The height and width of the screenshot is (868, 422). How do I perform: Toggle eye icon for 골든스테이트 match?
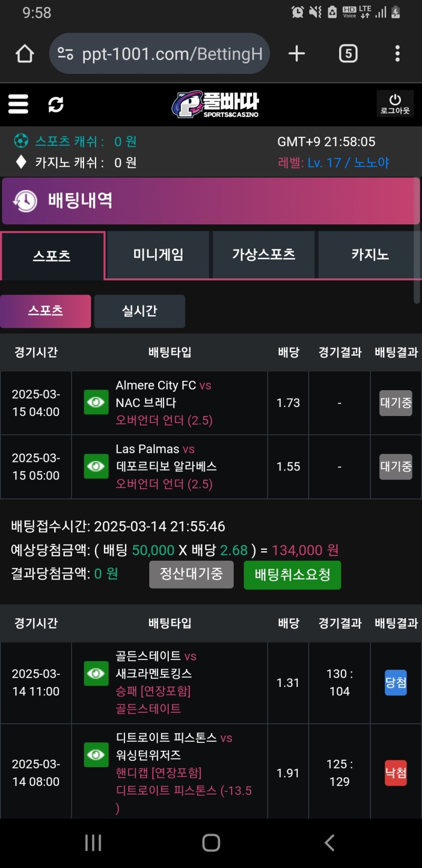pyautogui.click(x=96, y=673)
